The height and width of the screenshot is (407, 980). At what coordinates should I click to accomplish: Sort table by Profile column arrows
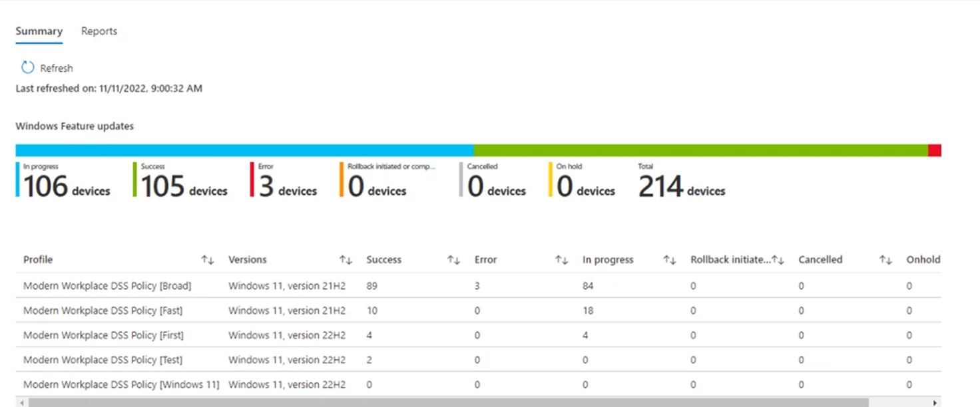pyautogui.click(x=208, y=260)
